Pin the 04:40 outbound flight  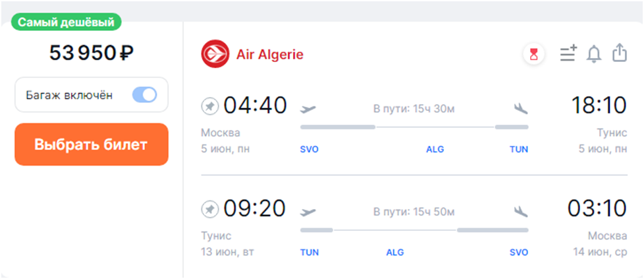pyautogui.click(x=209, y=106)
